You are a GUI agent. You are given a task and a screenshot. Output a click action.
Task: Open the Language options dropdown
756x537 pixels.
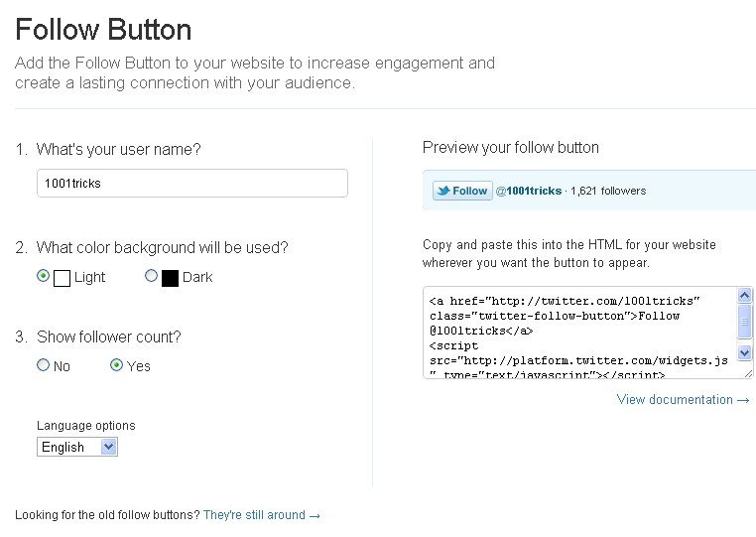(77, 447)
